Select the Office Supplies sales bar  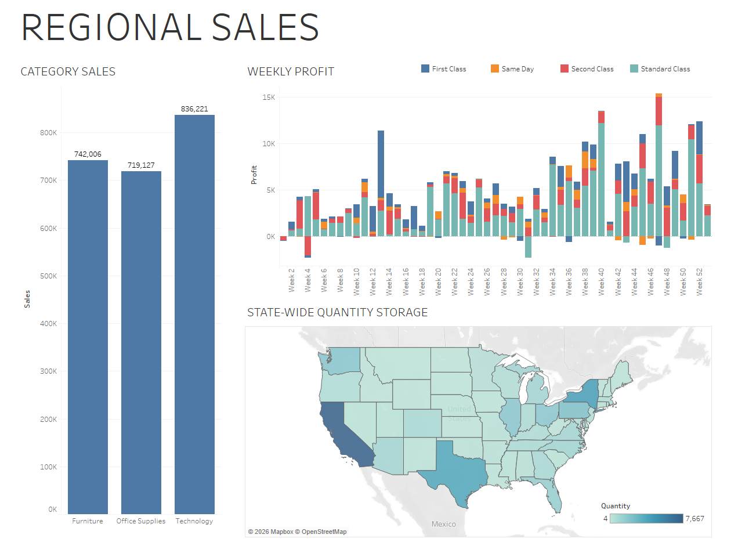tap(141, 342)
